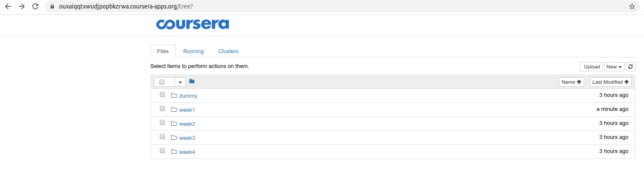Sort files by Last Modified
Viewport: 644px width, 181px height.
tap(610, 82)
